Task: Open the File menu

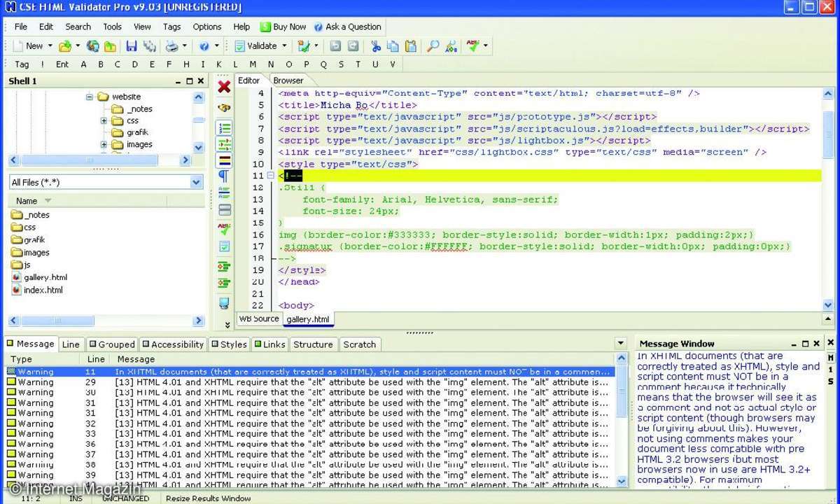Action: (x=21, y=27)
